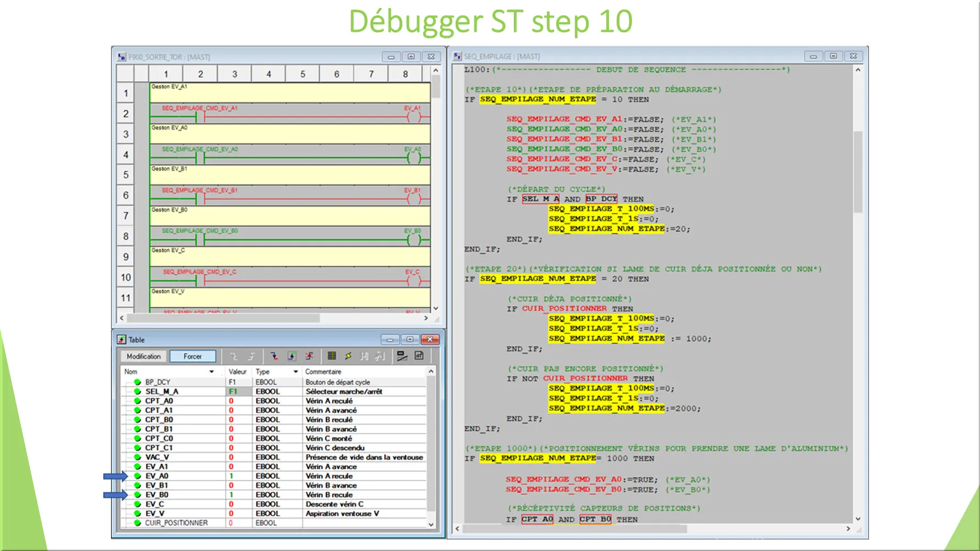Toggle the green indicator next to CUIR_POSITIONNER

137,522
